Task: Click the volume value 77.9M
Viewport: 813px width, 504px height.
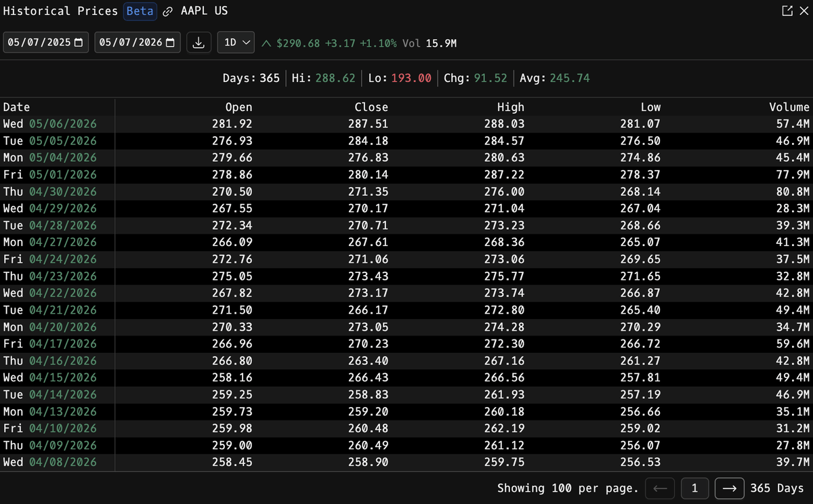Action: [793, 174]
